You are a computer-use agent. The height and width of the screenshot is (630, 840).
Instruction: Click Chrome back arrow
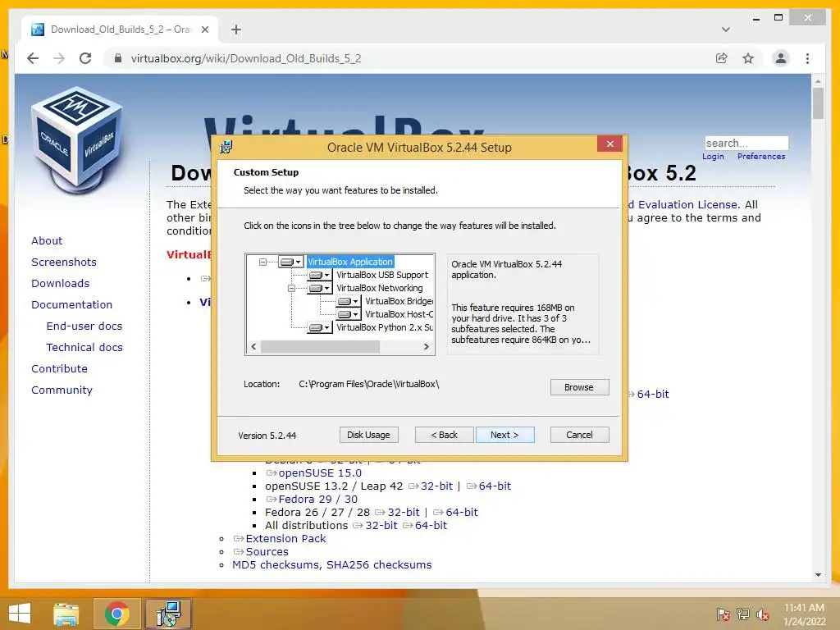(x=33, y=58)
